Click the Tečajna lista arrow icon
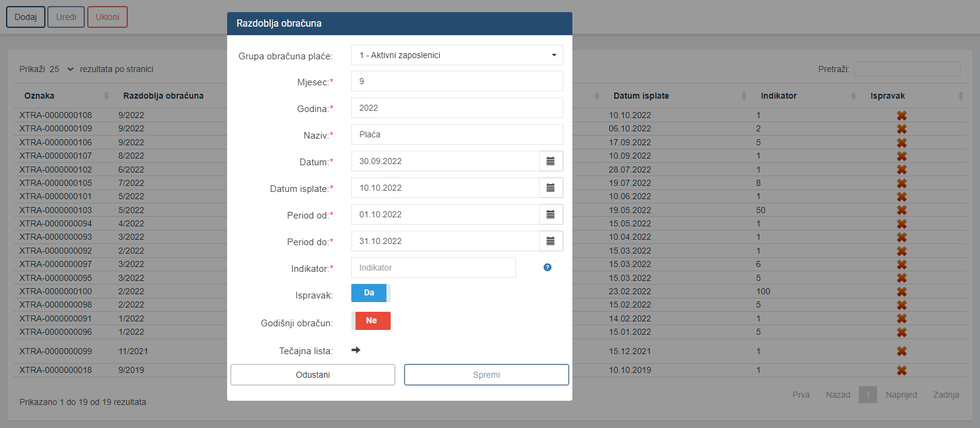The image size is (980, 428). click(356, 350)
